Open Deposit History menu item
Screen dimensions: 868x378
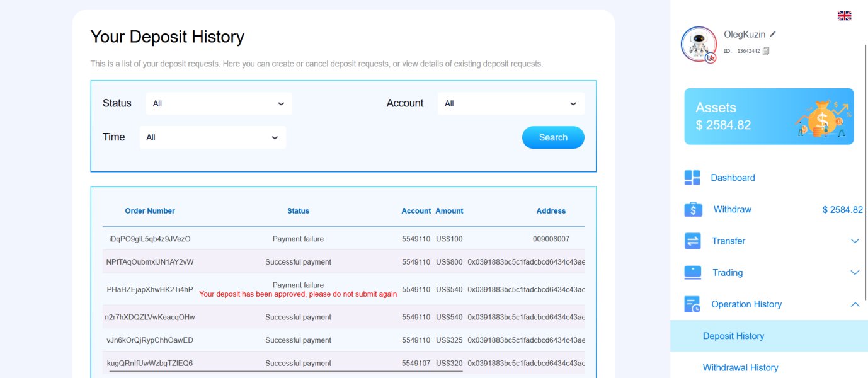click(x=733, y=336)
